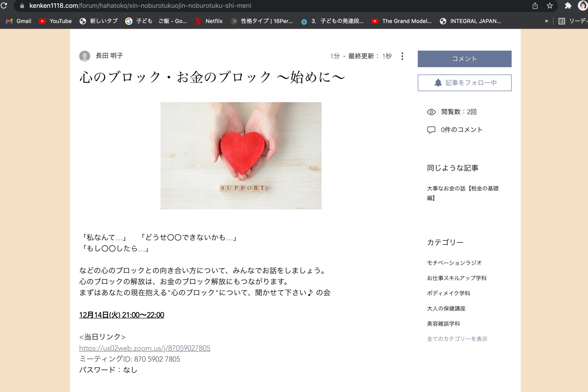Viewport: 588px width, 392px height.
Task: Reload the page with the refresh icon
Action: click(x=4, y=5)
